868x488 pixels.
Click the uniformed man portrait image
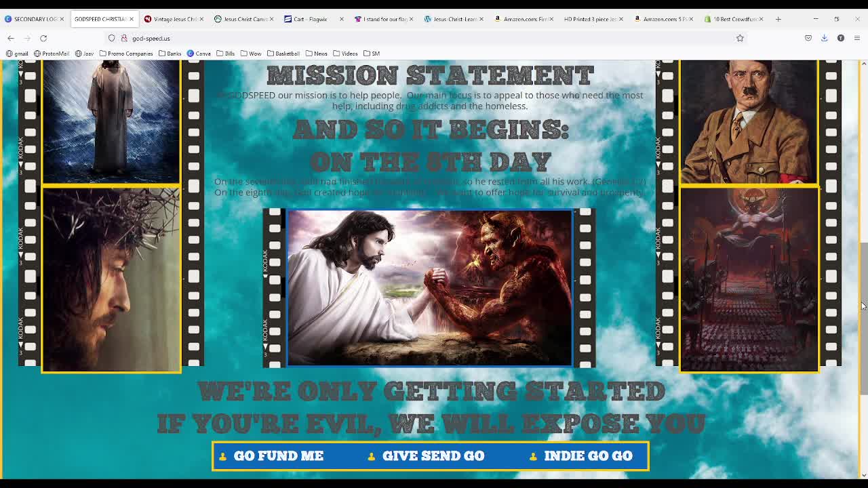point(749,121)
